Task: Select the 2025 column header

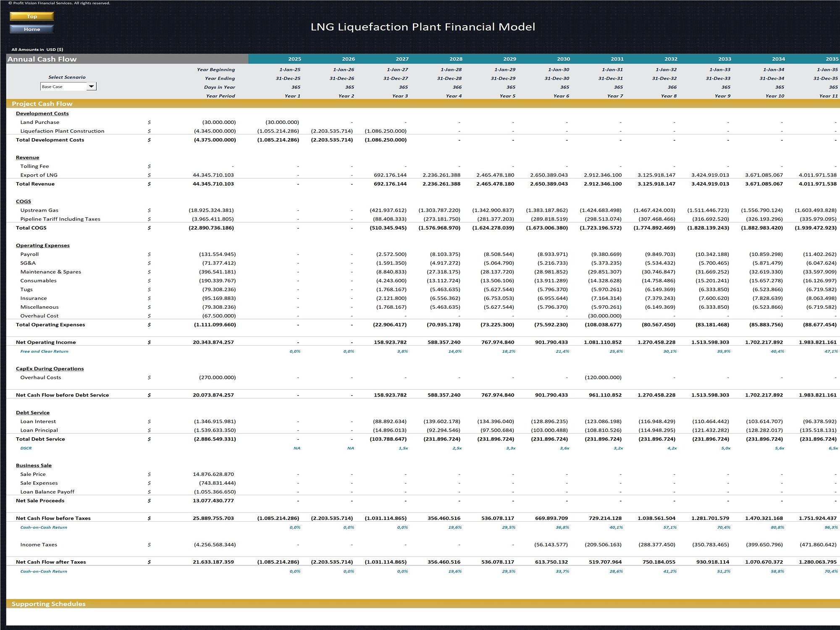Action: (x=292, y=59)
